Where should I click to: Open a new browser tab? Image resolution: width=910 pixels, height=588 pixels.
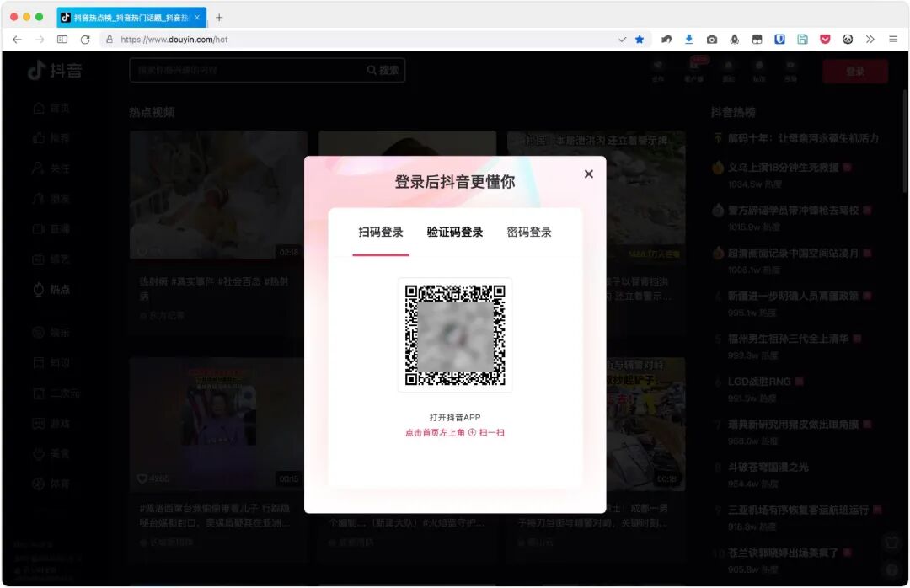(219, 18)
